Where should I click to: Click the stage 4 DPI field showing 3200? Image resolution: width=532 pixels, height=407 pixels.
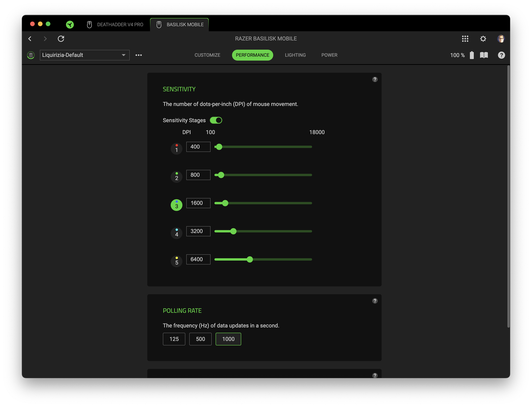click(x=198, y=231)
